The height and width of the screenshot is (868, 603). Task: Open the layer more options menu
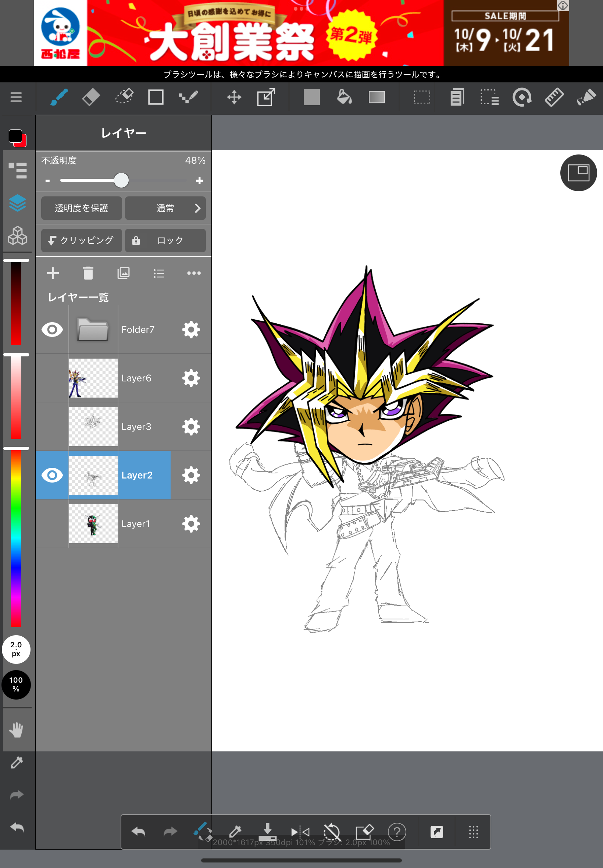[x=194, y=273]
